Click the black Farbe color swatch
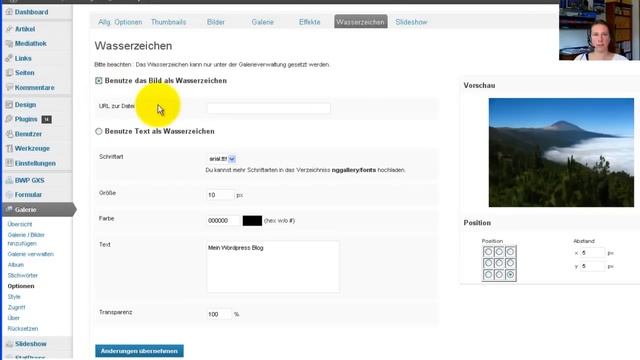640x360 pixels. tap(252, 221)
